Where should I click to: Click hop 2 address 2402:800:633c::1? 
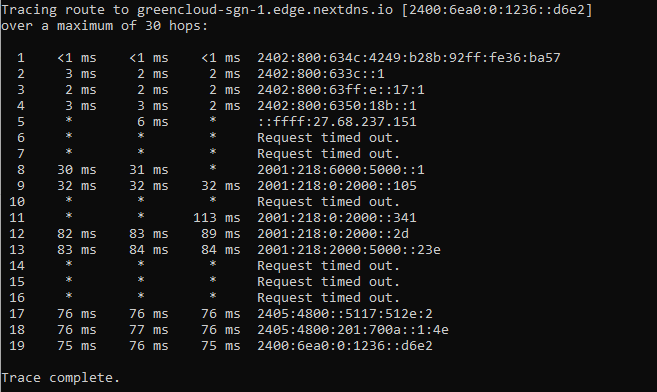(x=321, y=74)
